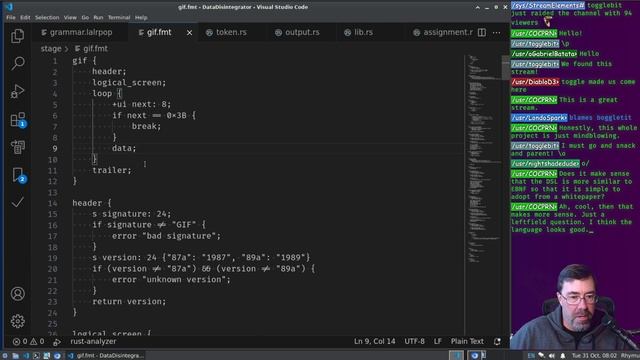Screen dimensions: 640x360
Task: Open the Terminal menu
Action: pyautogui.click(x=119, y=18)
